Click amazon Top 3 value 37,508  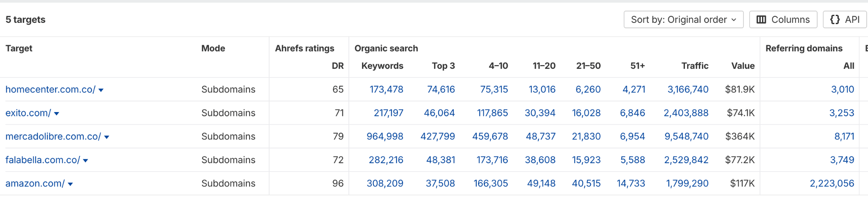pyautogui.click(x=440, y=183)
